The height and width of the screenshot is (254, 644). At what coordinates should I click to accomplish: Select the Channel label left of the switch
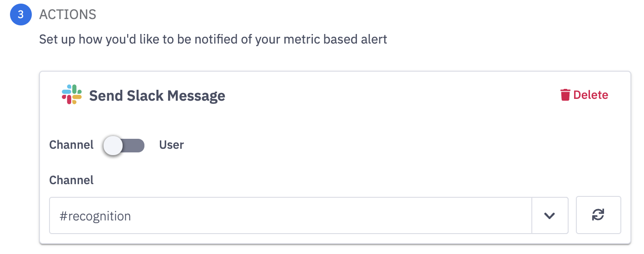(x=71, y=145)
